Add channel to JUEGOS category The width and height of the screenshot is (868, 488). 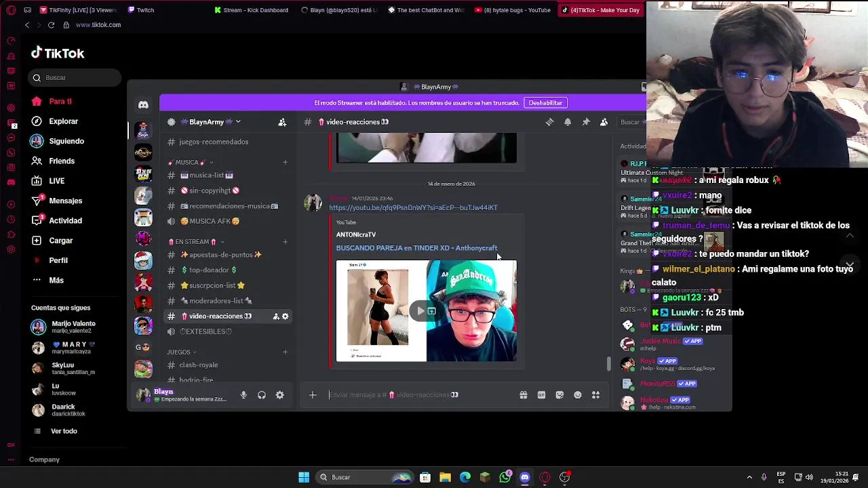pos(285,352)
